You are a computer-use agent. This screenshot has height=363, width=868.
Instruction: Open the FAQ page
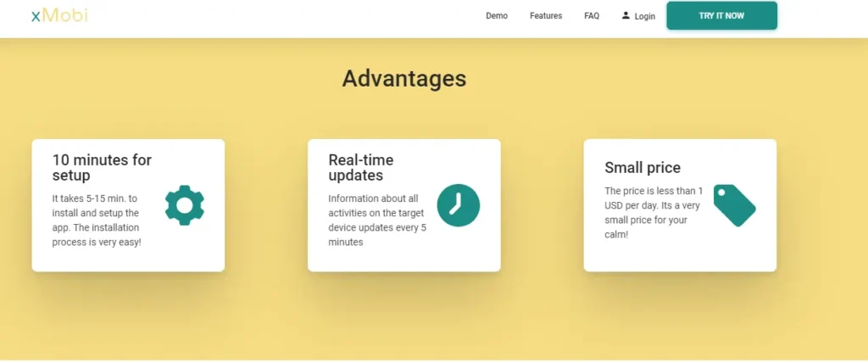click(592, 16)
